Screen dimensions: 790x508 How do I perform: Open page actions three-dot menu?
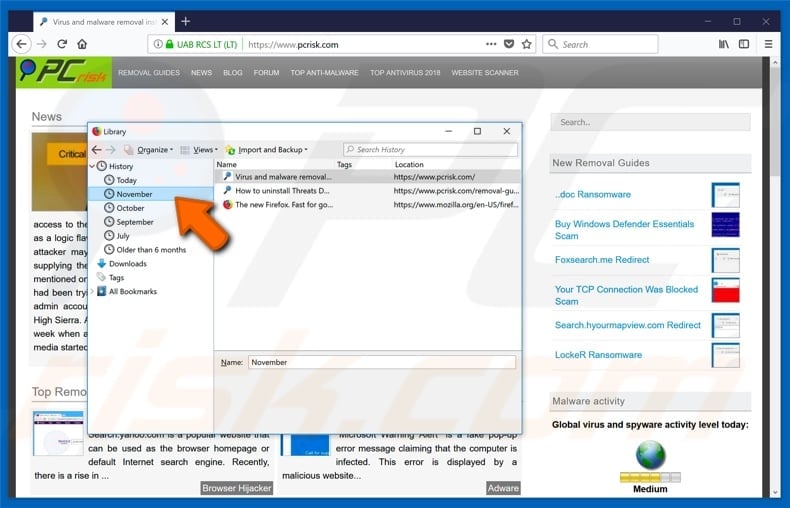pyautogui.click(x=491, y=44)
